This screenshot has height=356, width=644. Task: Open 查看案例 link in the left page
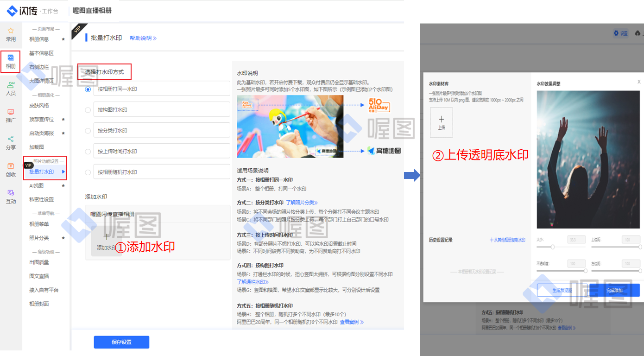coord(352,322)
